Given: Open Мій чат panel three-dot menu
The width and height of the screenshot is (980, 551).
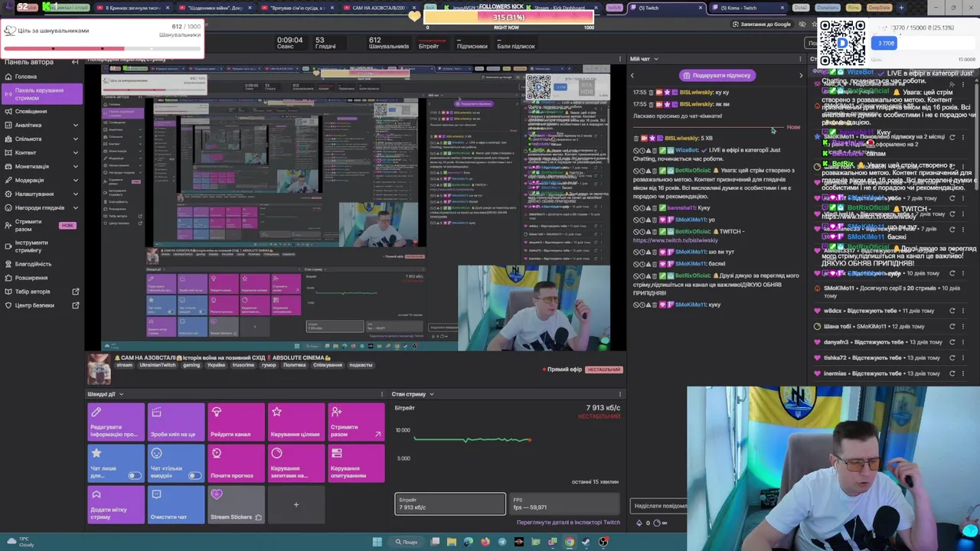Looking at the screenshot, I should [801, 59].
